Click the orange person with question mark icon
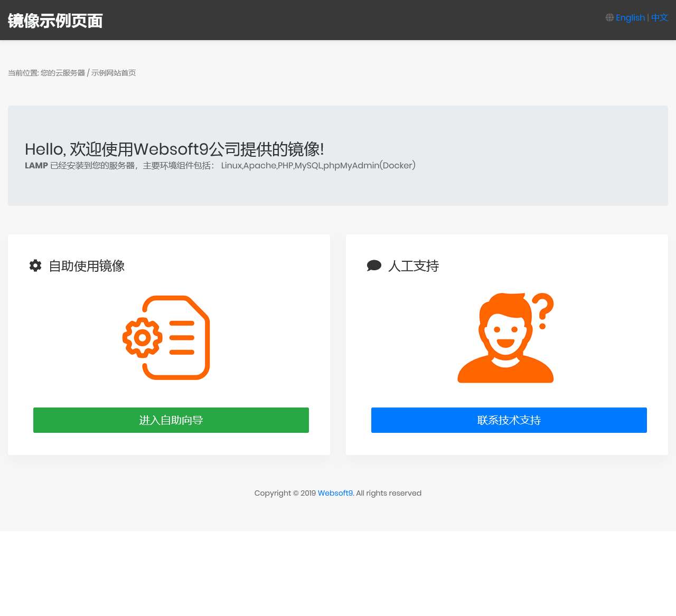This screenshot has width=676, height=616. pos(505,338)
